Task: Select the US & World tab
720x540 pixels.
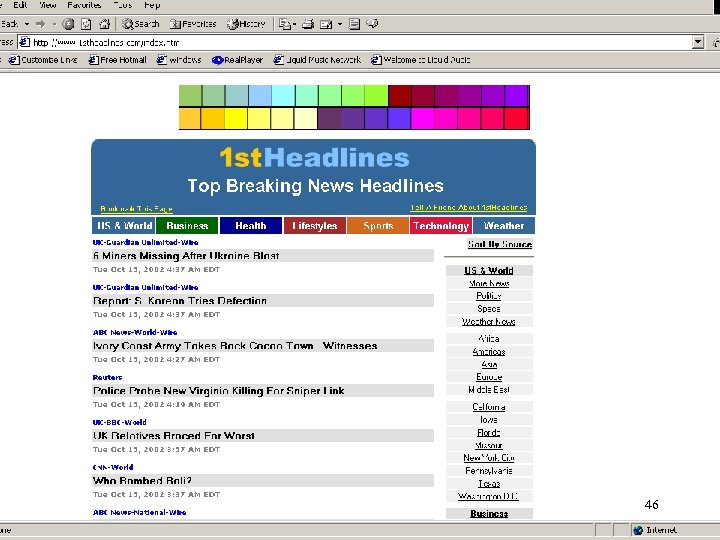Action: tap(123, 225)
